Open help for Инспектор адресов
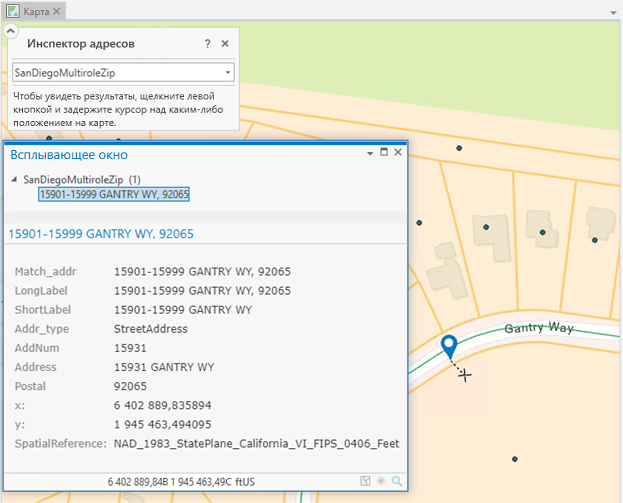 pos(207,44)
